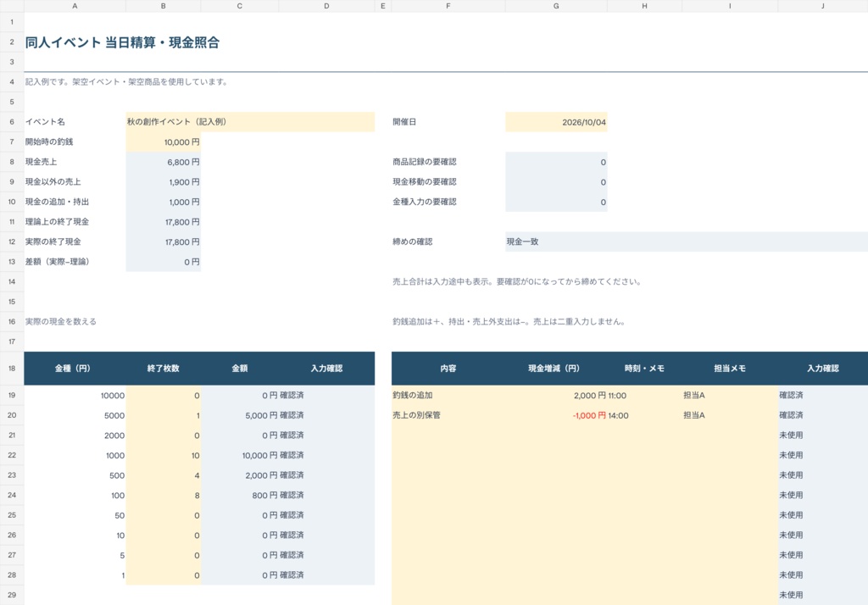Click amount 800 円 in 100 row
868x605 pixels.
click(x=240, y=495)
